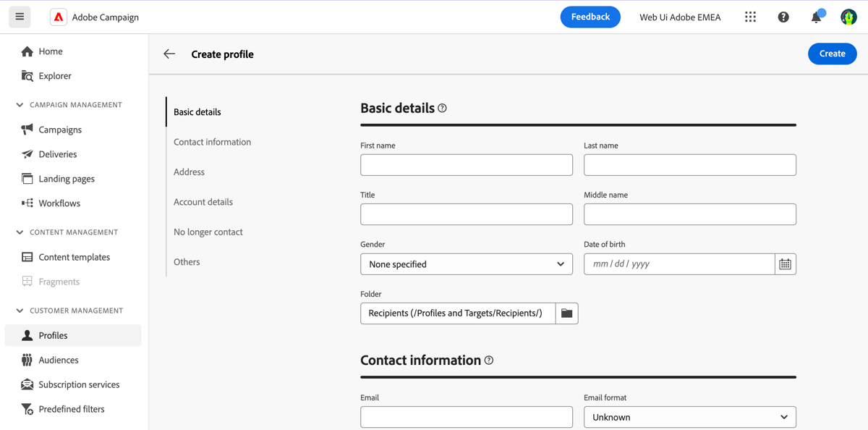Open the Workflows sidebar icon
This screenshot has height=430, width=868.
[x=27, y=203]
